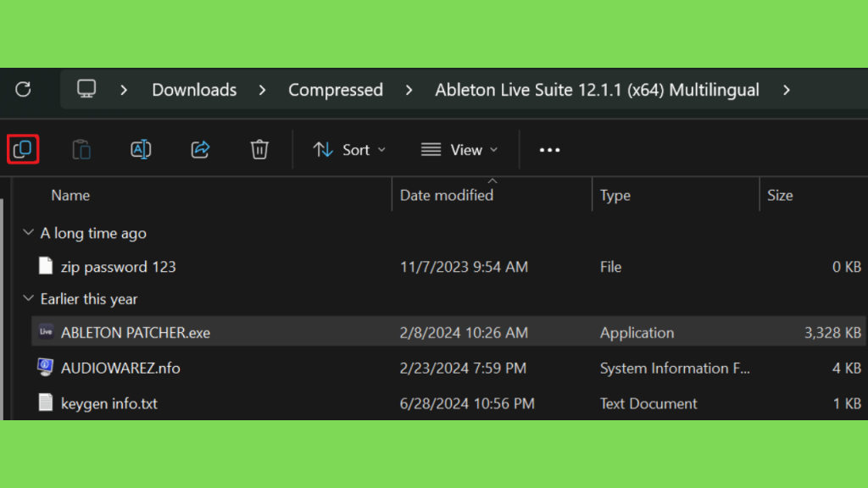Click the Text Document type cell

pos(648,403)
